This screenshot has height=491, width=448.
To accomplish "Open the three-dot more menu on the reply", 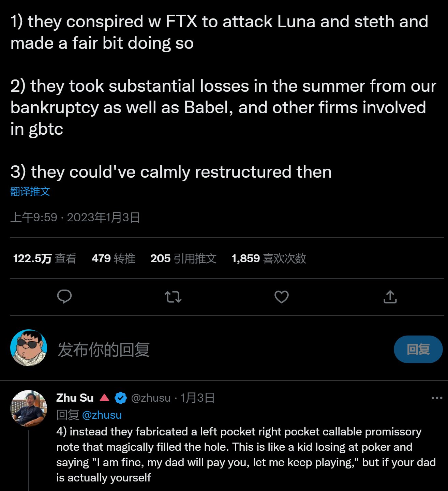I will coord(437,398).
